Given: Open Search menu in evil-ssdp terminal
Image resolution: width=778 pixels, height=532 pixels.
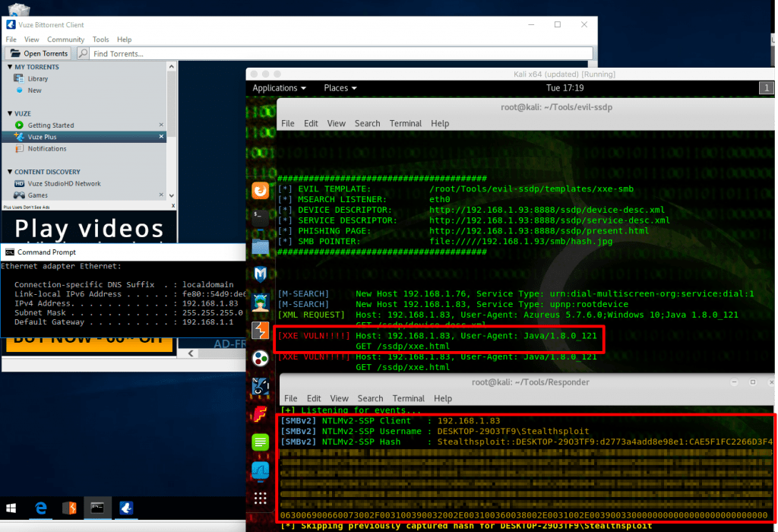Looking at the screenshot, I should click(x=368, y=123).
